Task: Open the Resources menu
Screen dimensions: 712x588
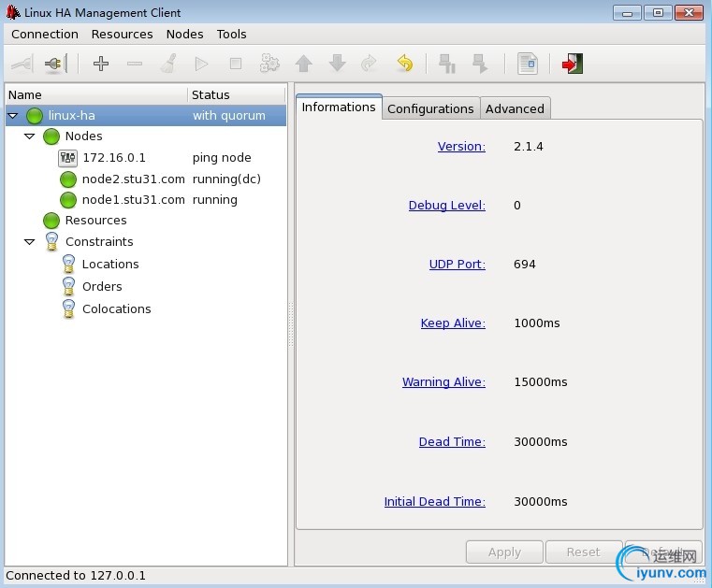Action: click(123, 34)
